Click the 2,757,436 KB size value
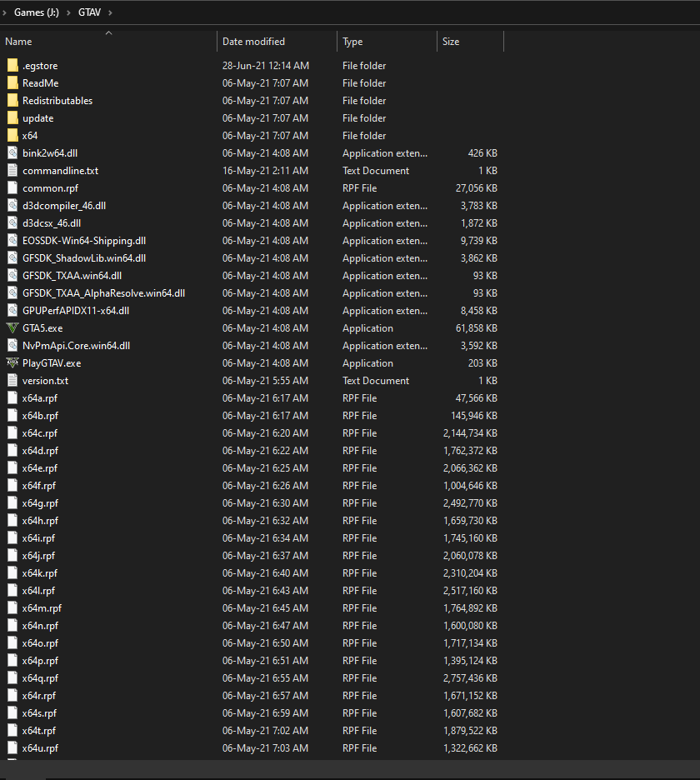 coord(470,678)
